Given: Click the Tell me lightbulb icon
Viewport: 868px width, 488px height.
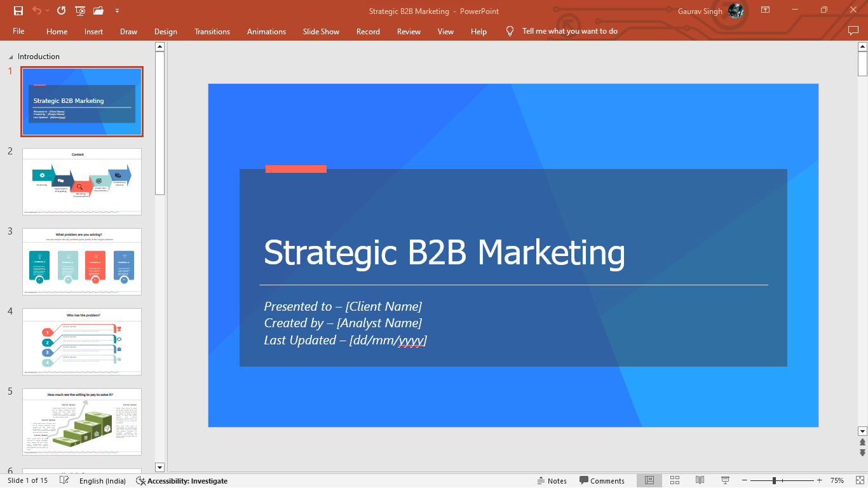Looking at the screenshot, I should point(510,31).
